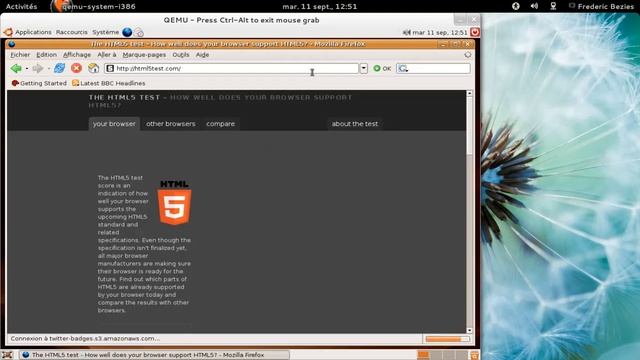Click the forward navigation arrow
The height and width of the screenshot is (360, 640).
(38, 69)
